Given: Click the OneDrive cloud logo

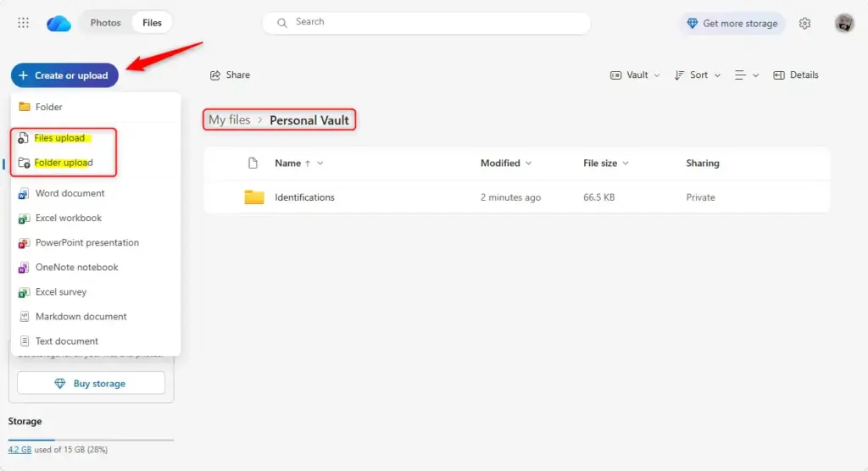Looking at the screenshot, I should point(58,23).
